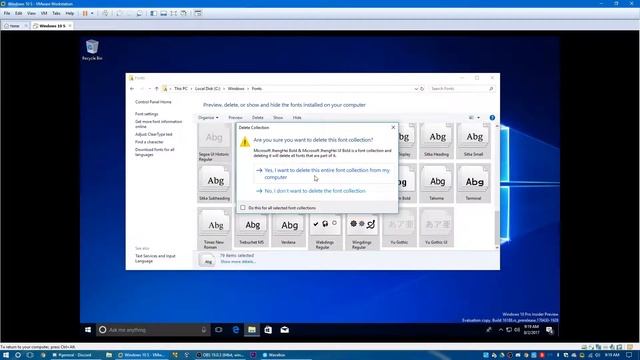Open 'Get more font information online' link
Image resolution: width=640 pixels, height=360 pixels.
coord(158,124)
